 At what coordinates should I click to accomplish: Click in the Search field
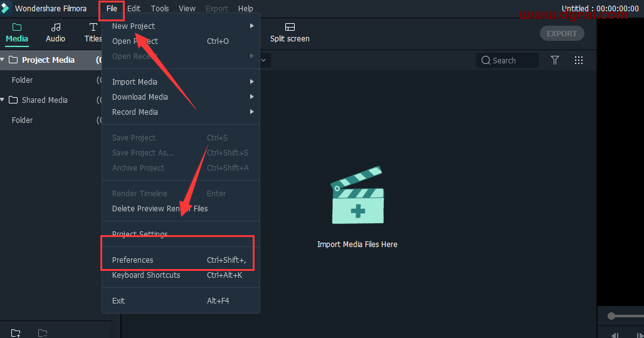507,60
